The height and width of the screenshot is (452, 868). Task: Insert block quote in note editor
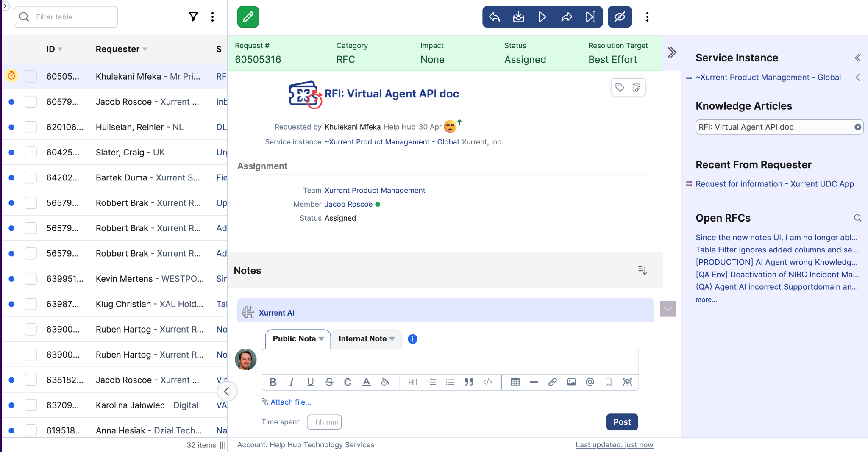point(469,382)
